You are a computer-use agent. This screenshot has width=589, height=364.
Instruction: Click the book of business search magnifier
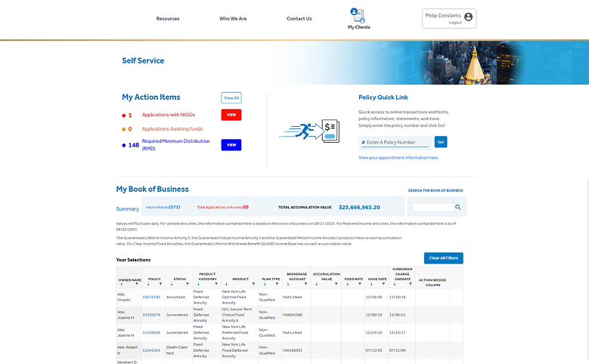point(457,207)
